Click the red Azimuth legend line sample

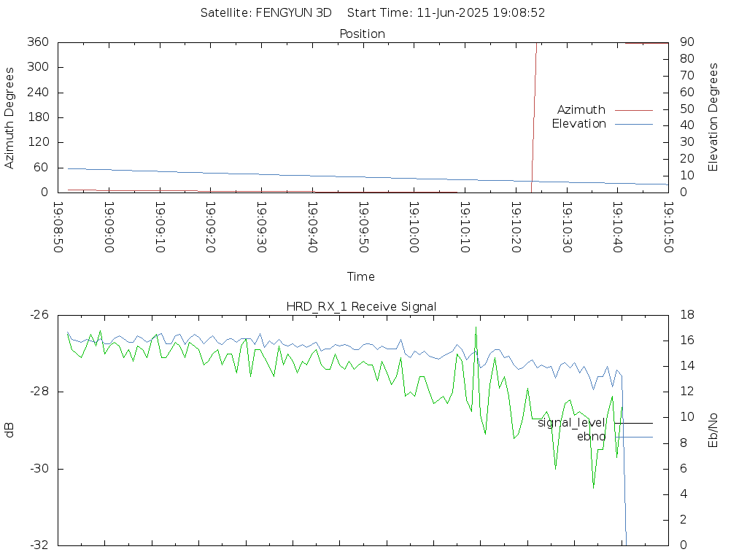click(x=634, y=110)
